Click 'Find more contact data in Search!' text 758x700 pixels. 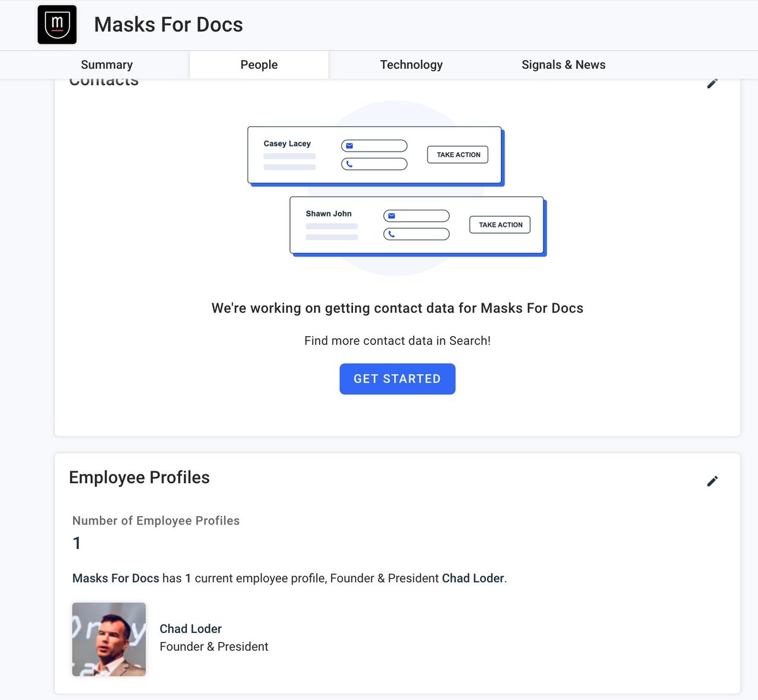[x=397, y=341]
